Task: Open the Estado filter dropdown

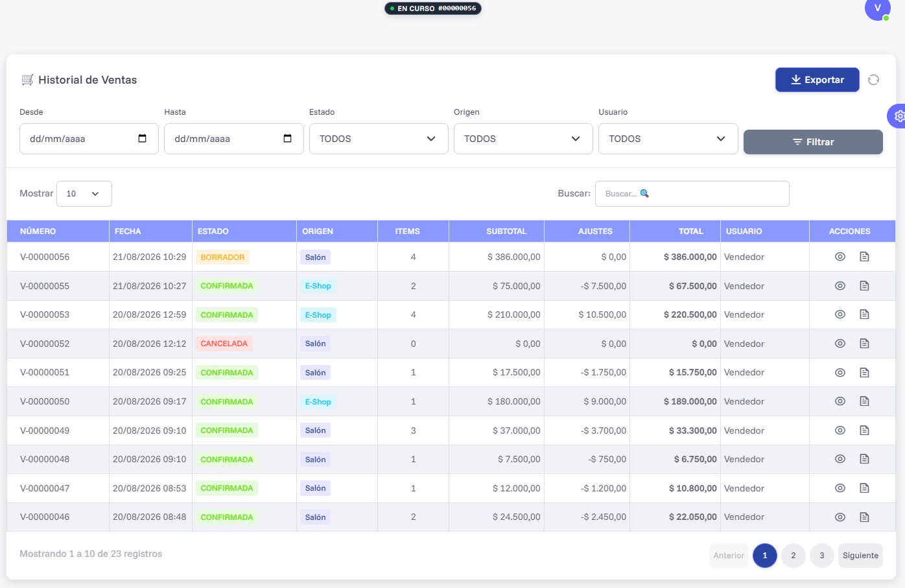Action: tap(379, 139)
